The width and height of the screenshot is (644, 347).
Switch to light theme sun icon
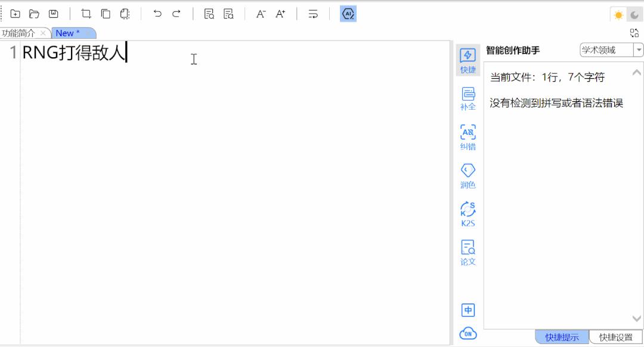click(x=618, y=15)
